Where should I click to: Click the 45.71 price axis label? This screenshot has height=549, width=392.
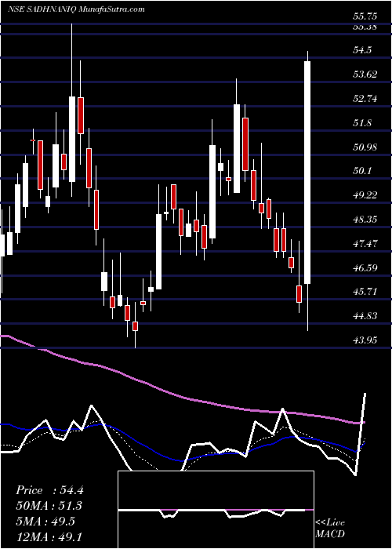tap(365, 291)
